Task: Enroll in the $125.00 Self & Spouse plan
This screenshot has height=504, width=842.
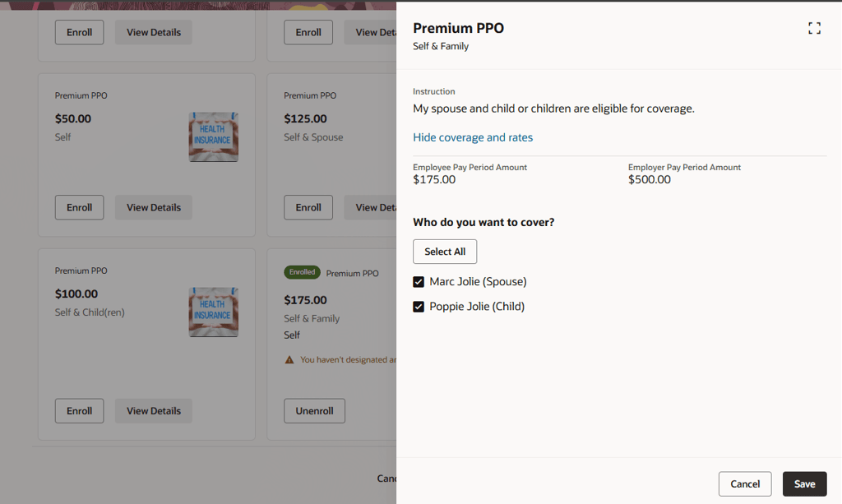Action: [x=308, y=207]
